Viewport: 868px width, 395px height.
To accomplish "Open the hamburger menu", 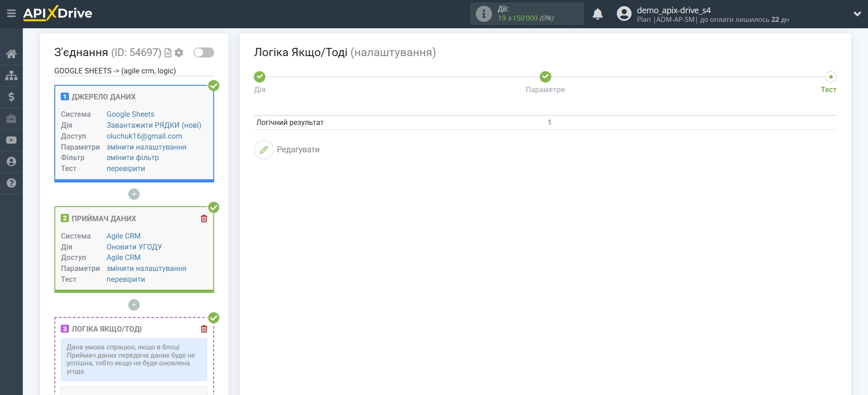I will [x=11, y=14].
